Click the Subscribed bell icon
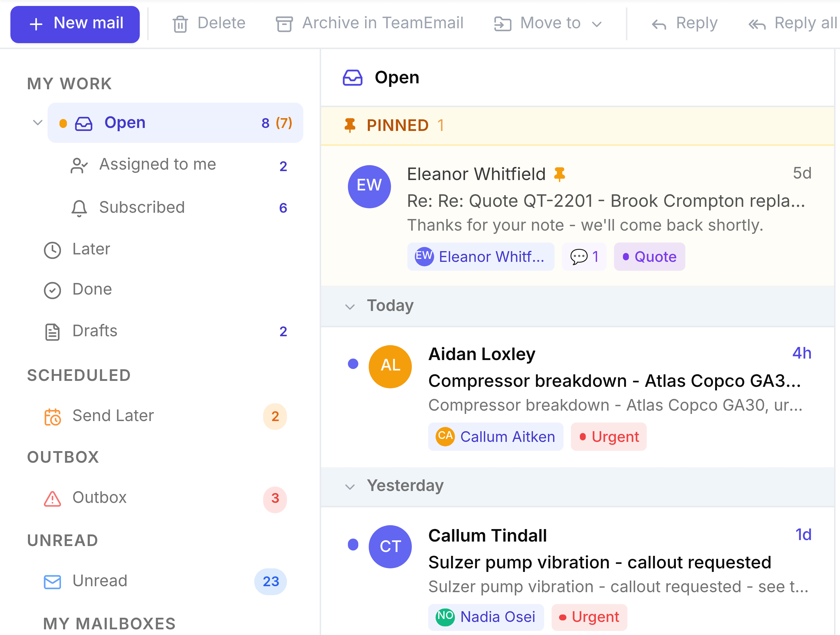This screenshot has height=635, width=840. (79, 208)
